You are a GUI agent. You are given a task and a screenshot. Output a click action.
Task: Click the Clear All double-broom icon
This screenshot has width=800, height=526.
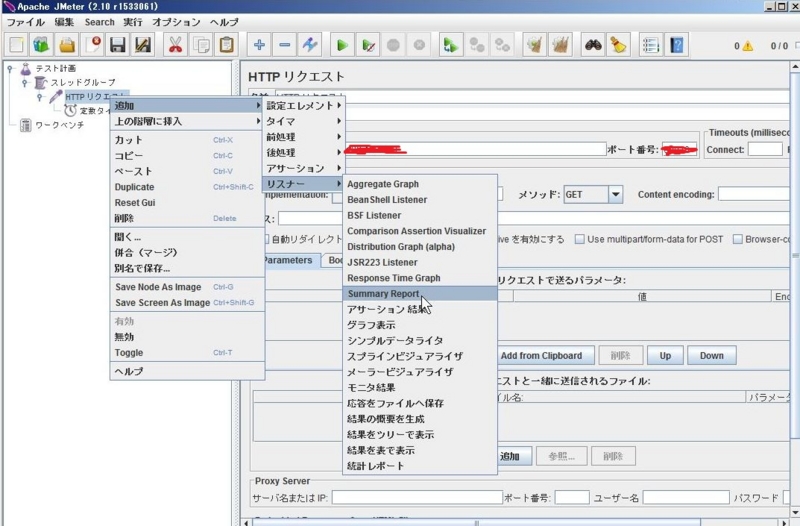coord(560,45)
